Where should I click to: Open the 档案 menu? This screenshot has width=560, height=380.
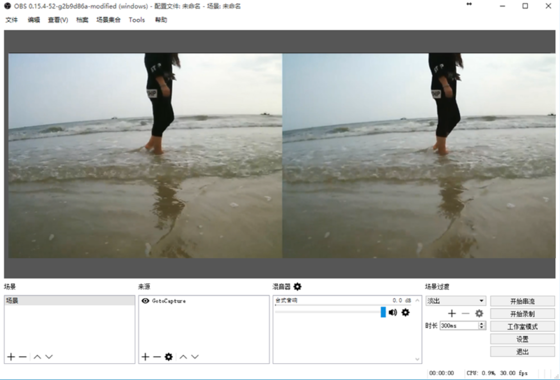[82, 20]
